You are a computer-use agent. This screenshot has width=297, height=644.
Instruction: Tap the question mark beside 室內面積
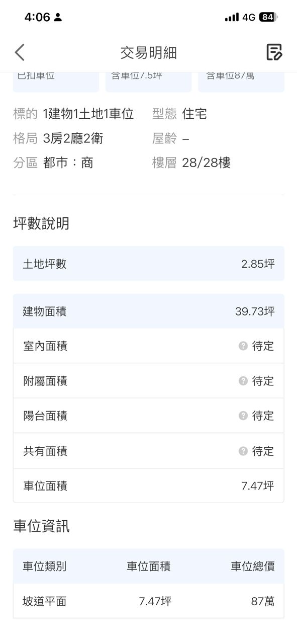click(x=243, y=346)
